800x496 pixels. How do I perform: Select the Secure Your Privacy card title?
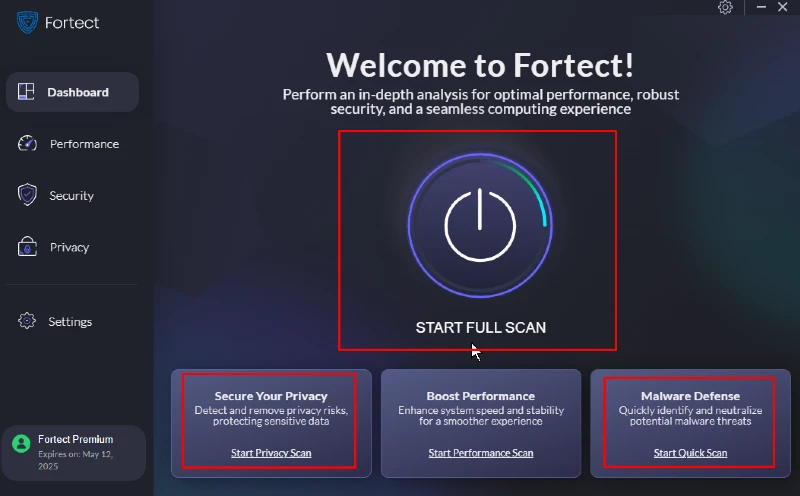coord(271,396)
